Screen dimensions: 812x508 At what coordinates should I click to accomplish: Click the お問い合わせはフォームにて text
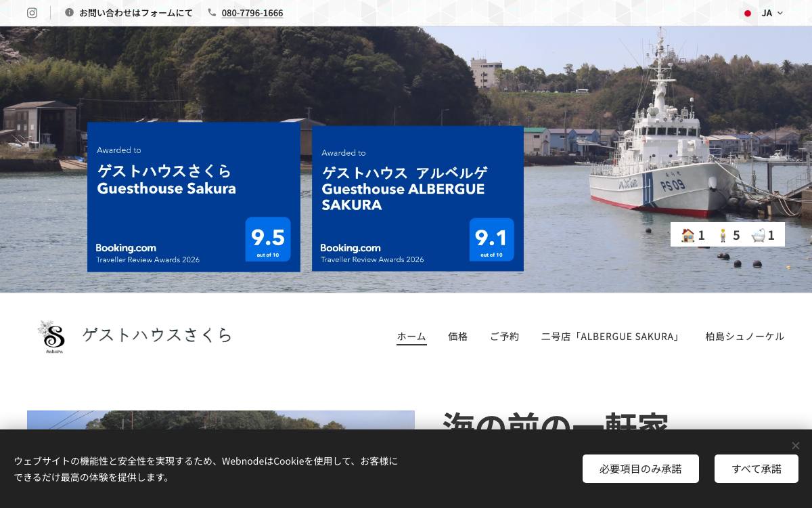136,13
